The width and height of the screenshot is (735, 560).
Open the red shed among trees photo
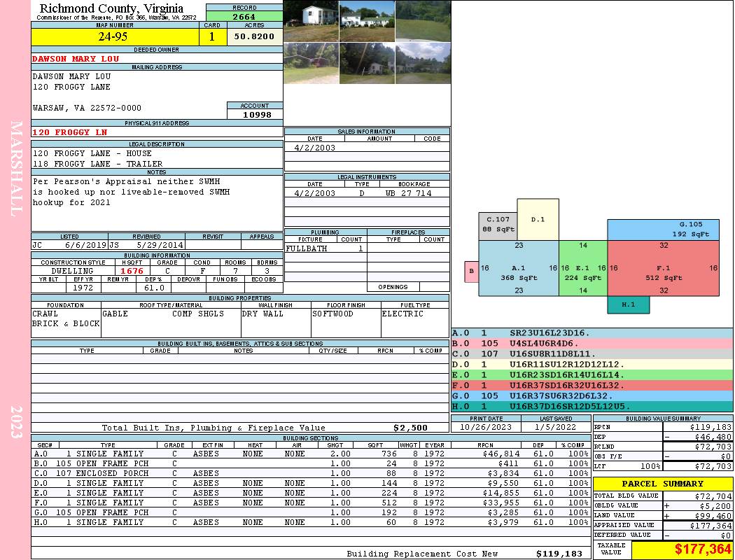coord(311,63)
